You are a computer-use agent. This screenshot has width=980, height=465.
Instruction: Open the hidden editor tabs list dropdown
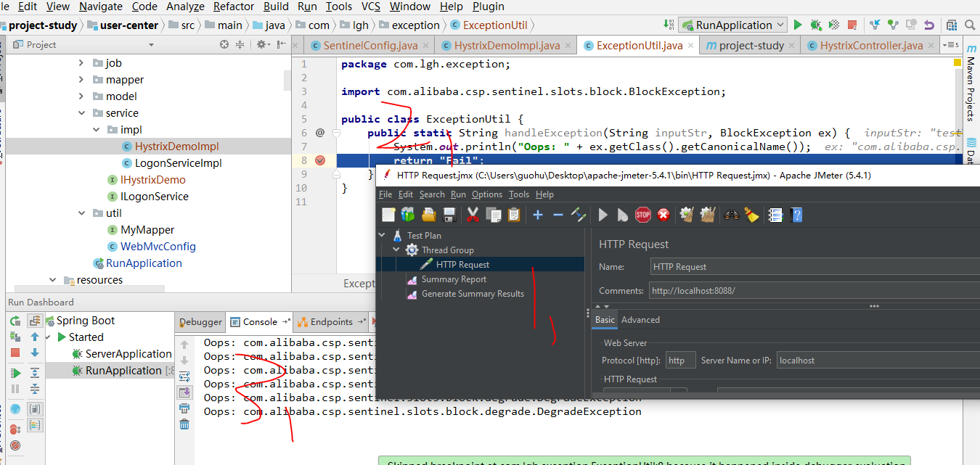point(950,45)
